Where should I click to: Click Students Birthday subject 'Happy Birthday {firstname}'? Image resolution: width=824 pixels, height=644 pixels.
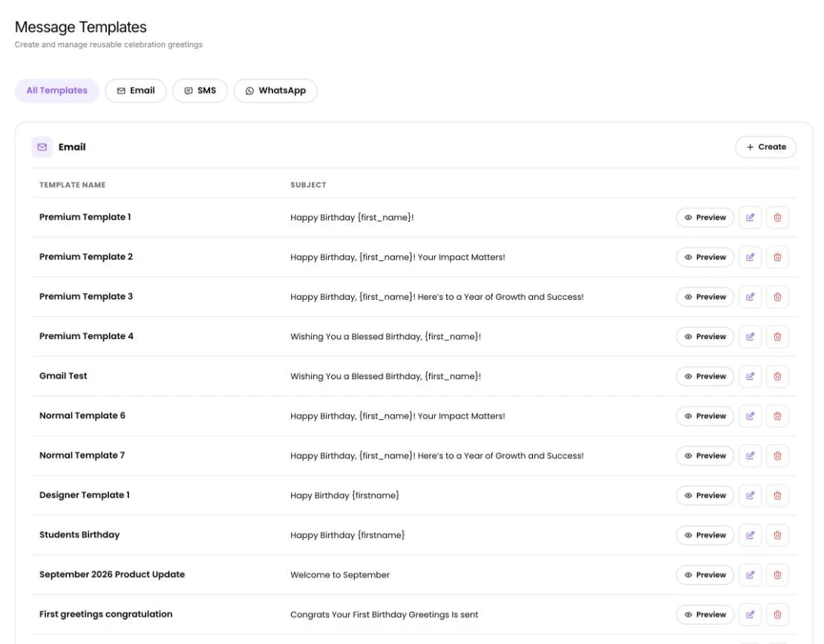click(347, 535)
